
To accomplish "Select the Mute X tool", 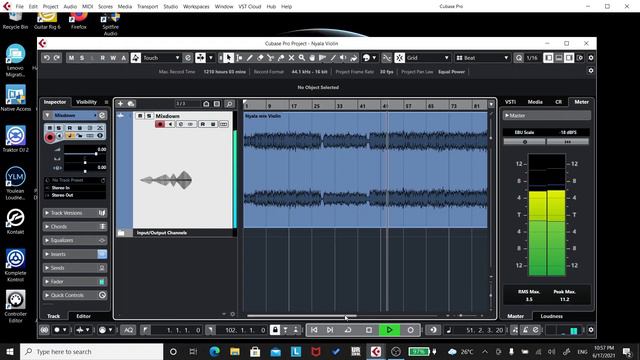I will [x=291, y=58].
